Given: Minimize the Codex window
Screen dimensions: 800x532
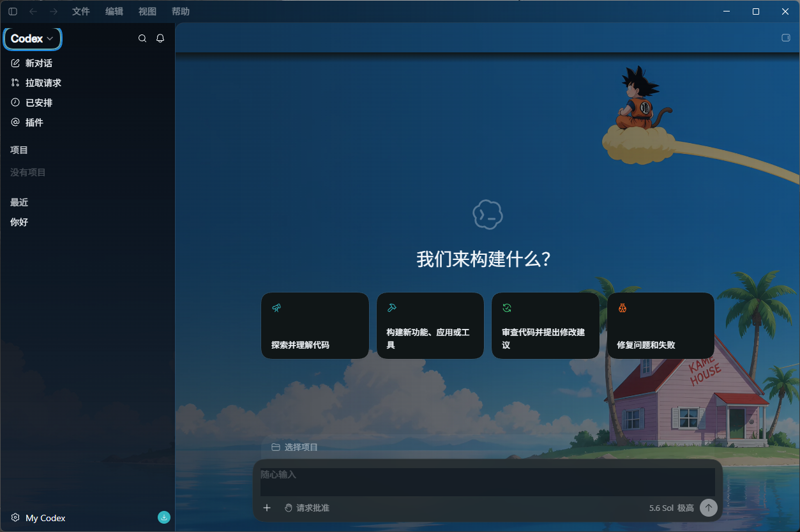Looking at the screenshot, I should 727,11.
